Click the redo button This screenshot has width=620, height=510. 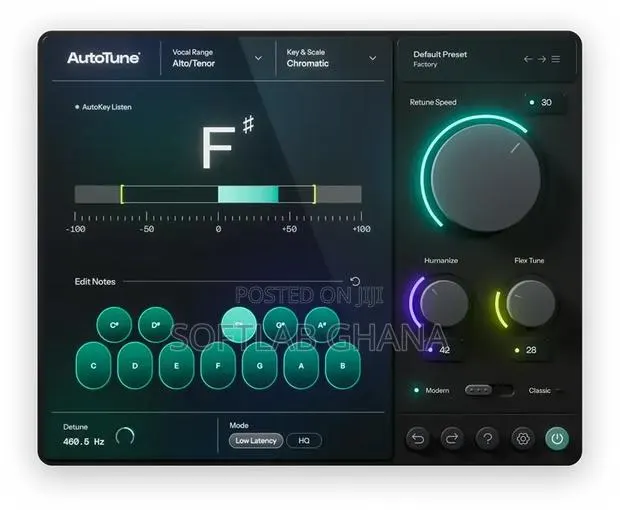452,438
